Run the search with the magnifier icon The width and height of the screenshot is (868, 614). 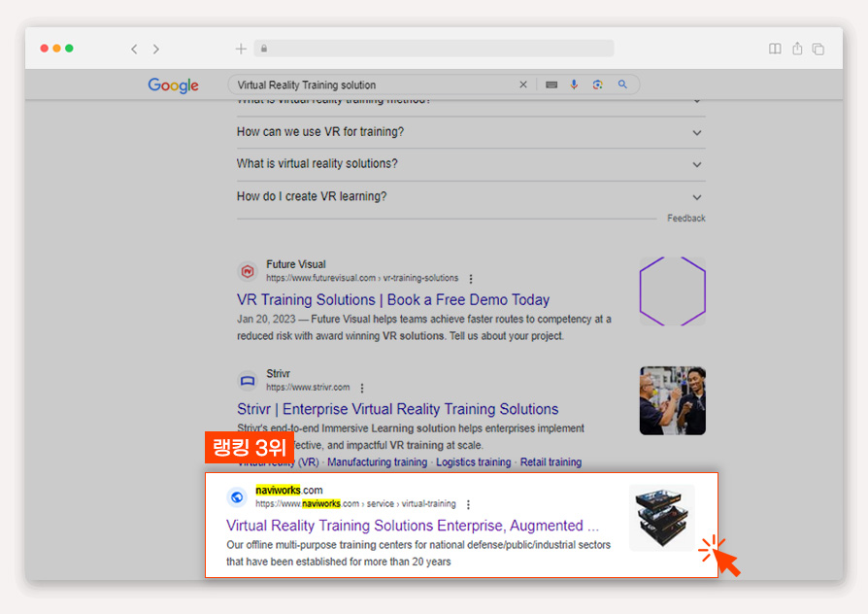point(622,85)
